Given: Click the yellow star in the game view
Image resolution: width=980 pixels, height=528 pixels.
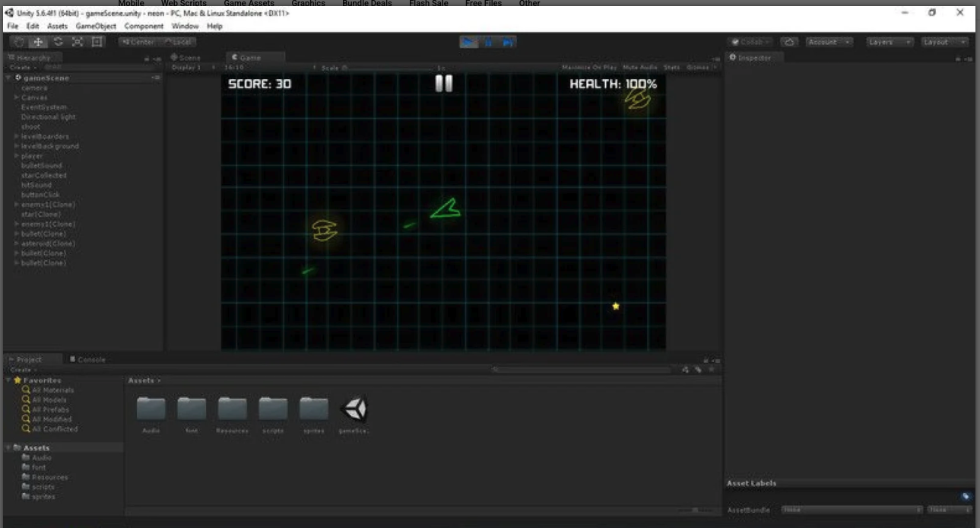Looking at the screenshot, I should (x=616, y=306).
